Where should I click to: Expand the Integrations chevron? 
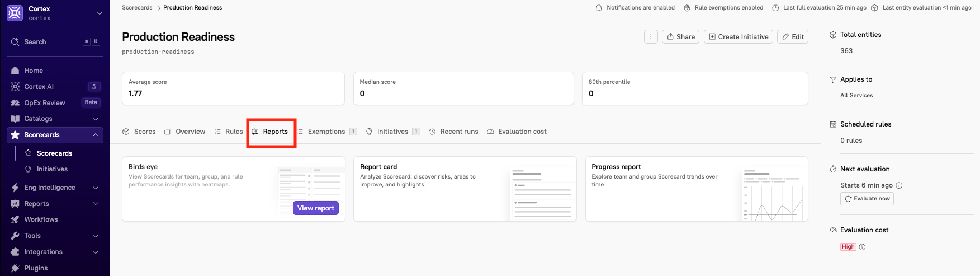[96, 252]
